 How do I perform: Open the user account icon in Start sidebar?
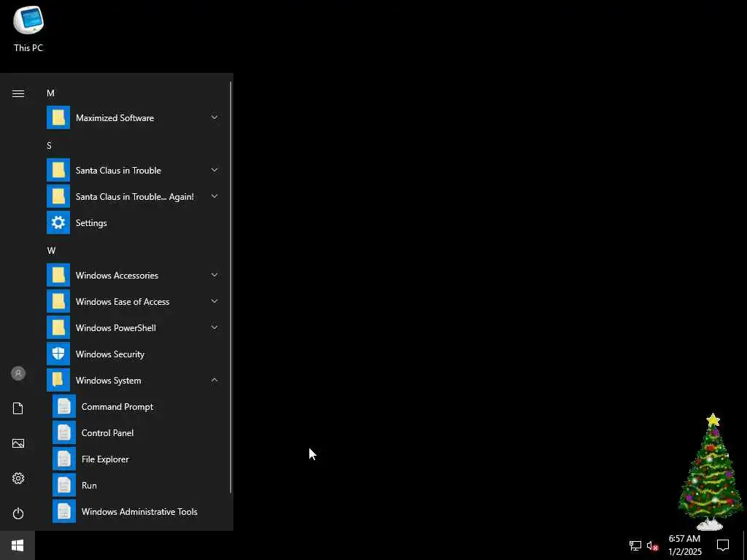(18, 373)
